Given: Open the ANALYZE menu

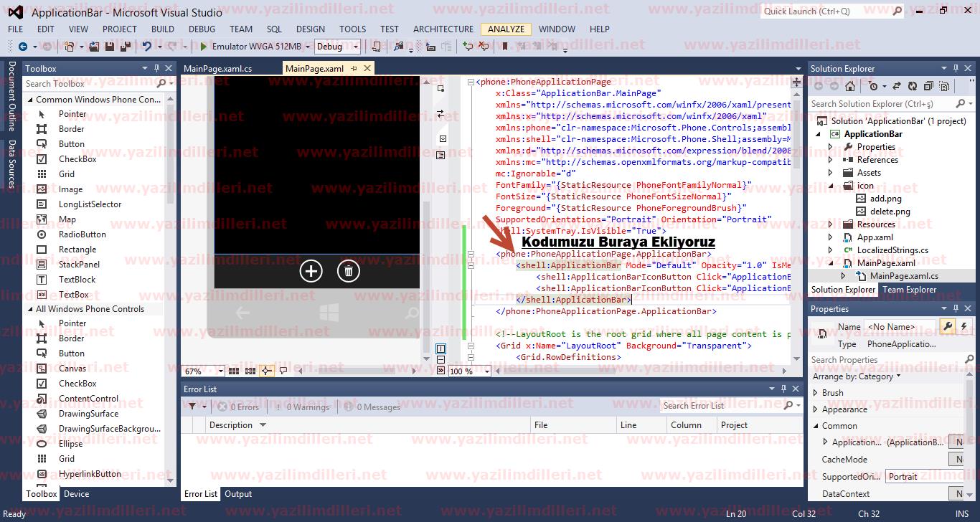Looking at the screenshot, I should 507,29.
